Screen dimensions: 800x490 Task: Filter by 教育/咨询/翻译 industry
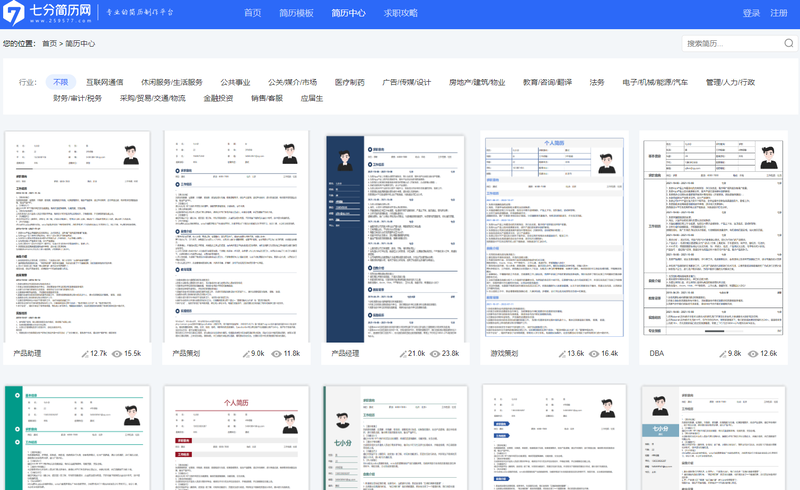click(547, 82)
